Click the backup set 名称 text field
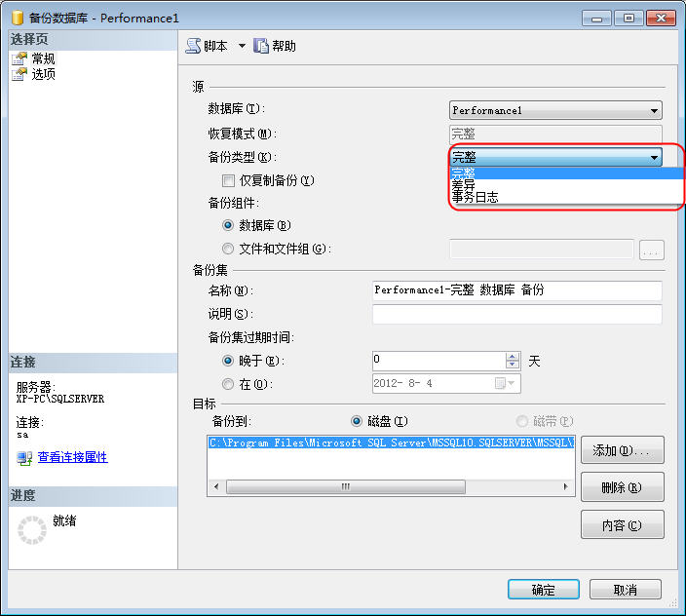Viewport: 686px width, 616px height. click(516, 290)
